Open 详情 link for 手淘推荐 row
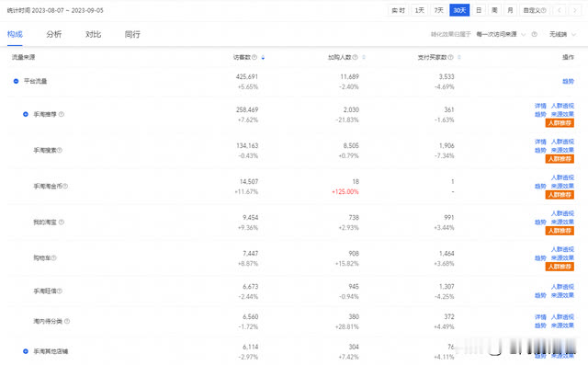Screen dimensions: 588x365 click(540, 106)
